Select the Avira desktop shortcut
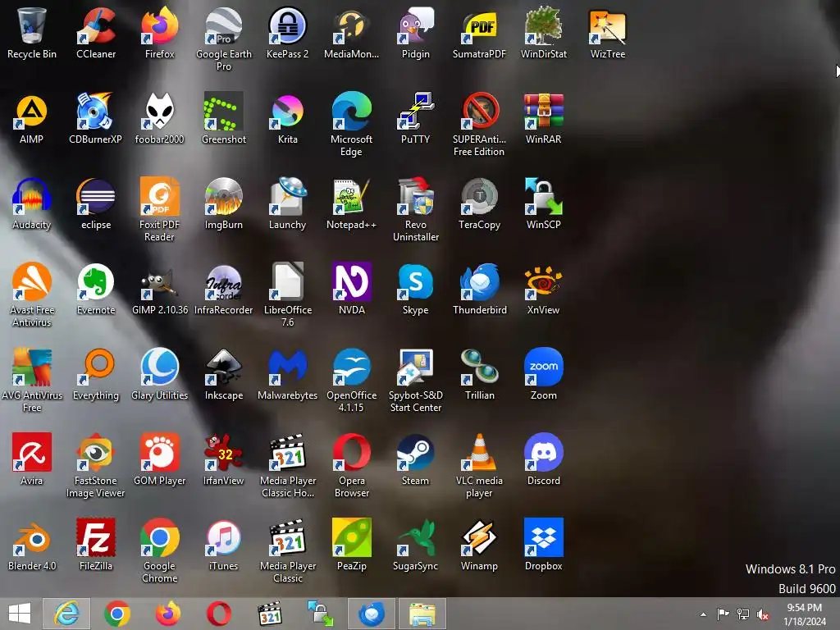840x630 pixels. [x=32, y=459]
